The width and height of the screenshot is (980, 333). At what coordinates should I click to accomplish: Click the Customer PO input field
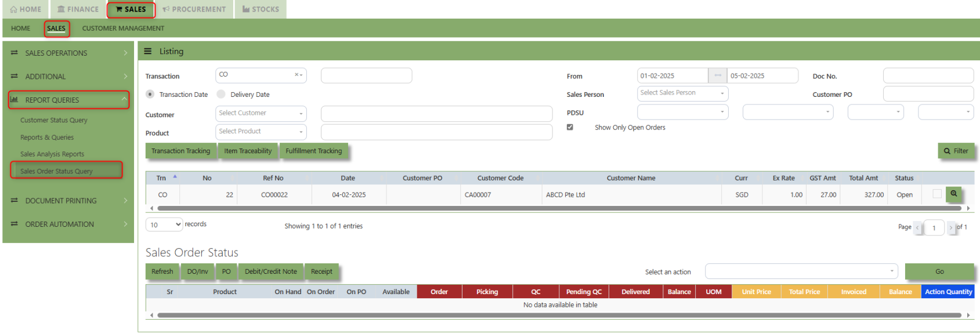click(928, 93)
